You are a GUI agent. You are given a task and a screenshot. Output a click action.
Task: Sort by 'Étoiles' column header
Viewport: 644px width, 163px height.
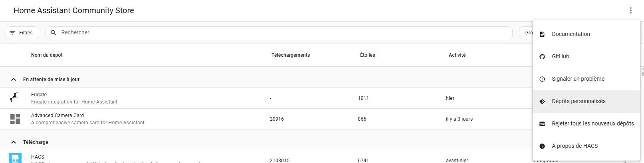tap(367, 55)
